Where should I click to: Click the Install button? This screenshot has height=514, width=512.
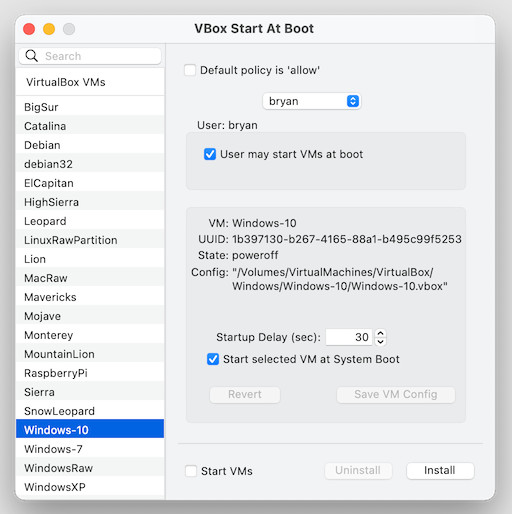pyautogui.click(x=440, y=470)
